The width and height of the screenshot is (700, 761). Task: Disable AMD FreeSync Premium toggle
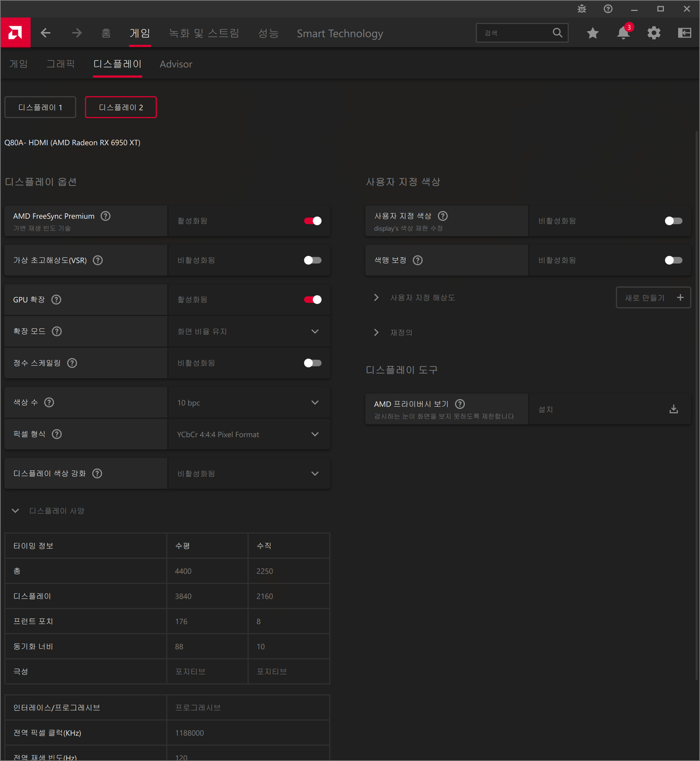(312, 221)
